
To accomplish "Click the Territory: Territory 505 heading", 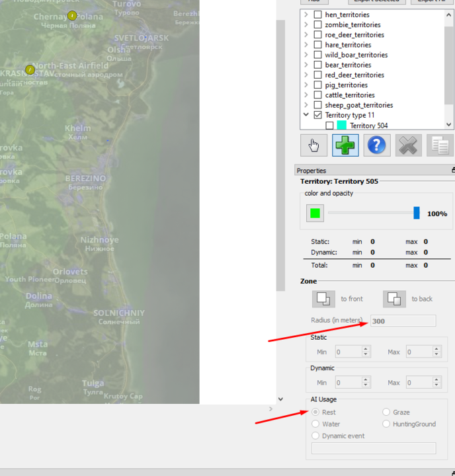I will (x=339, y=182).
